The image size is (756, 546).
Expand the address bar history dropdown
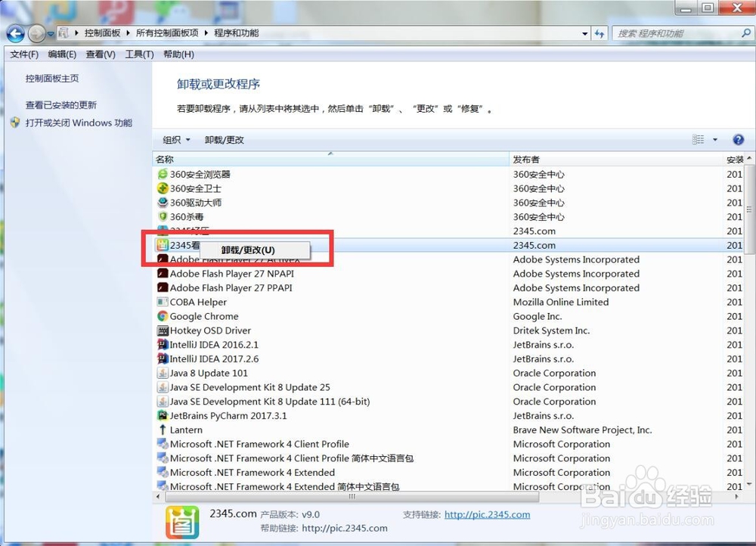tap(584, 33)
